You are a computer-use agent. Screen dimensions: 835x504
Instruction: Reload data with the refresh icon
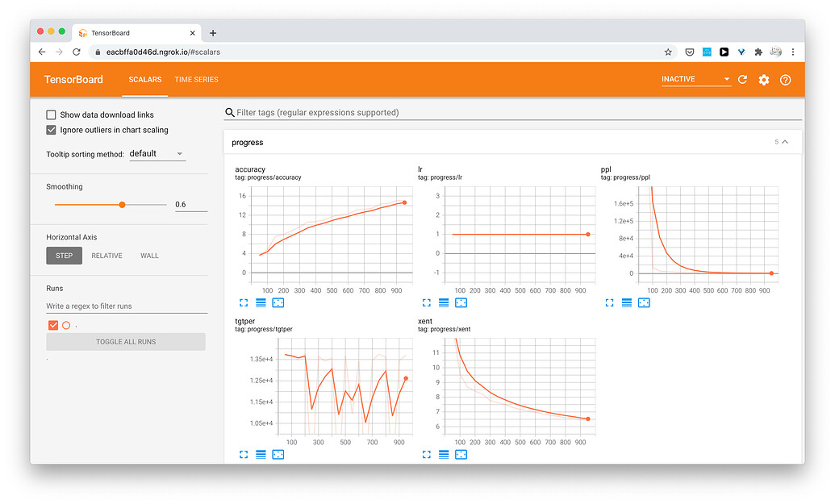pyautogui.click(x=743, y=80)
